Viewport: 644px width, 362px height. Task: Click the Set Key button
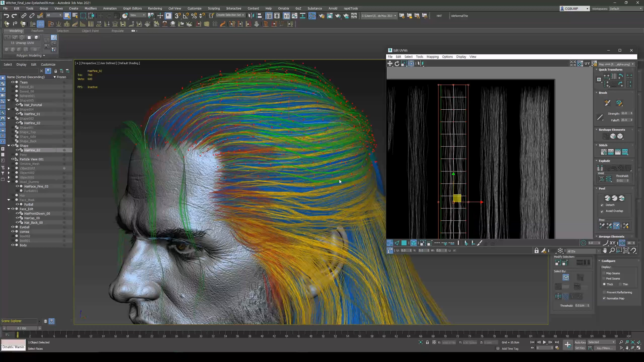(580, 348)
